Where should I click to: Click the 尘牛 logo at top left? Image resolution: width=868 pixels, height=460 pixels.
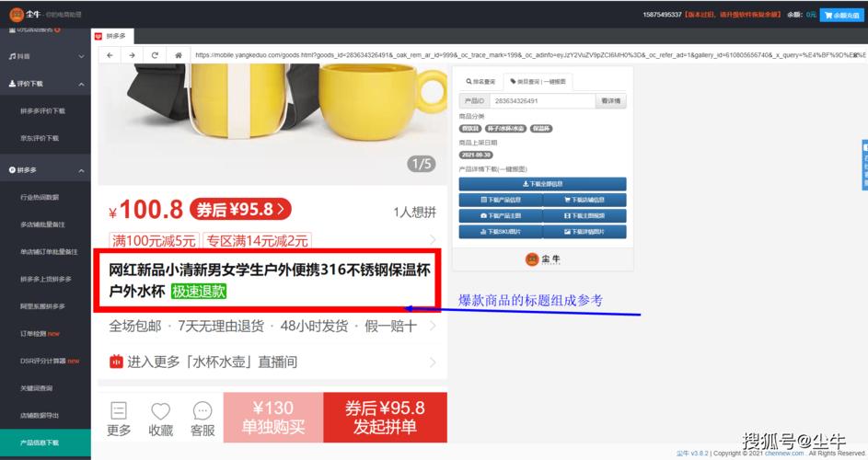(x=26, y=14)
